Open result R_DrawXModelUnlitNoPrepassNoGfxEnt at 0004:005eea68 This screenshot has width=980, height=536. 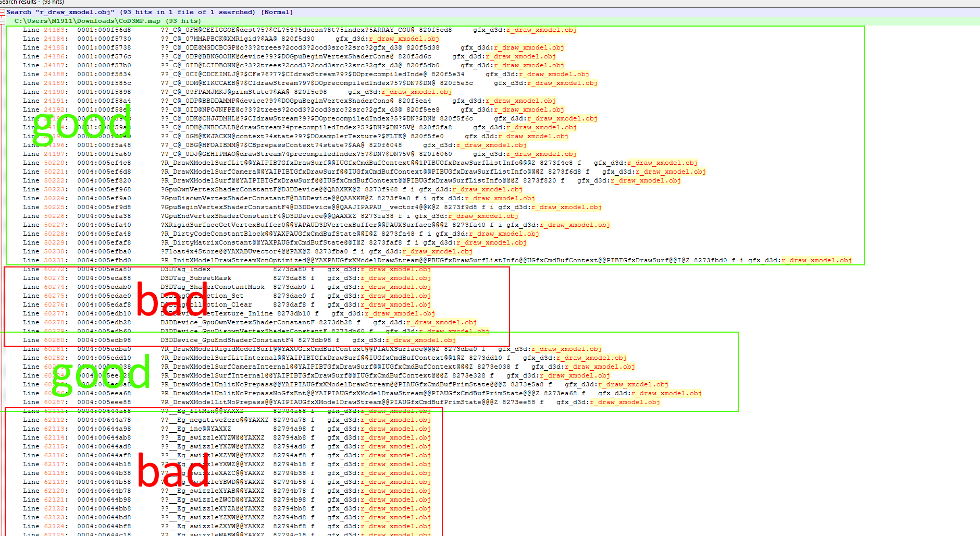coord(362,393)
